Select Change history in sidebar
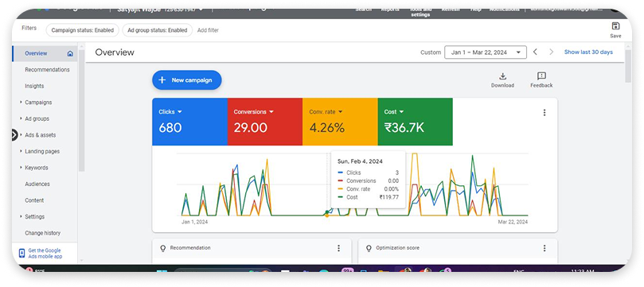This screenshot has width=644, height=287. coord(43,233)
